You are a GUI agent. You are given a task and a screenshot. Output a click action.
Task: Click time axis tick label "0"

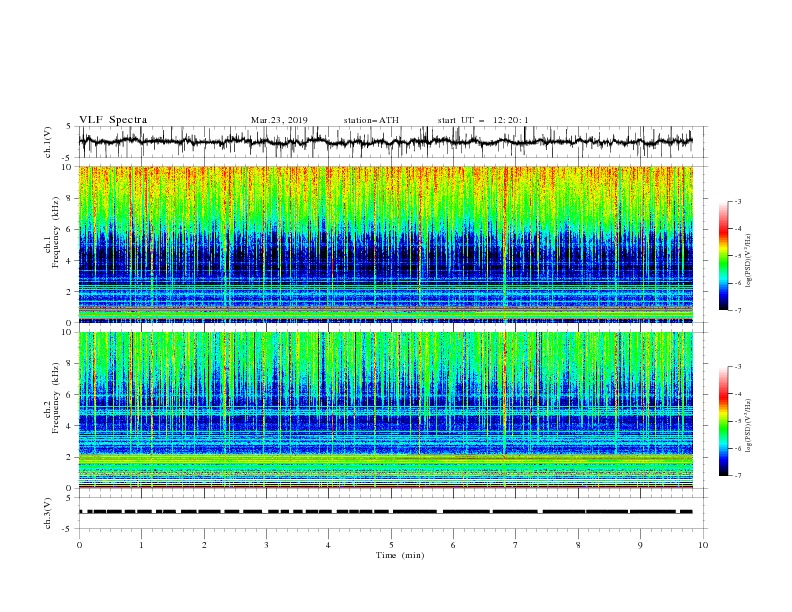point(79,545)
